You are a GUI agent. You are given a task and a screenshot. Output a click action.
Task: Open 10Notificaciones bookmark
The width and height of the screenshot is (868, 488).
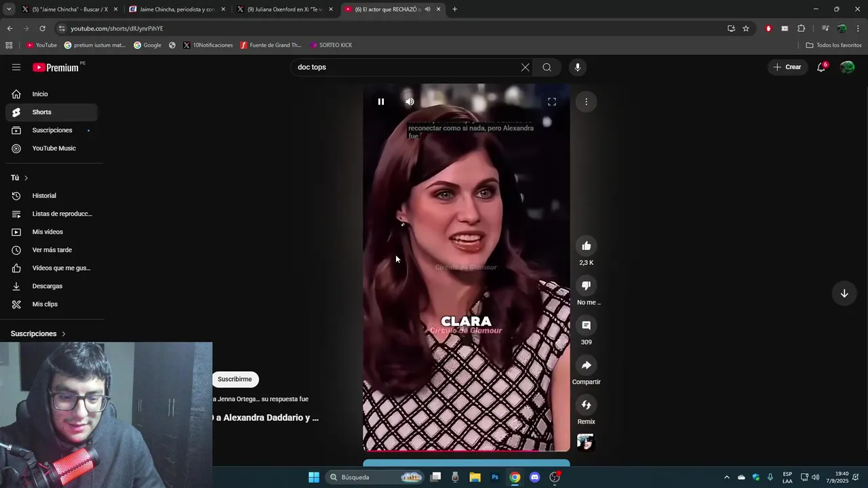[208, 45]
